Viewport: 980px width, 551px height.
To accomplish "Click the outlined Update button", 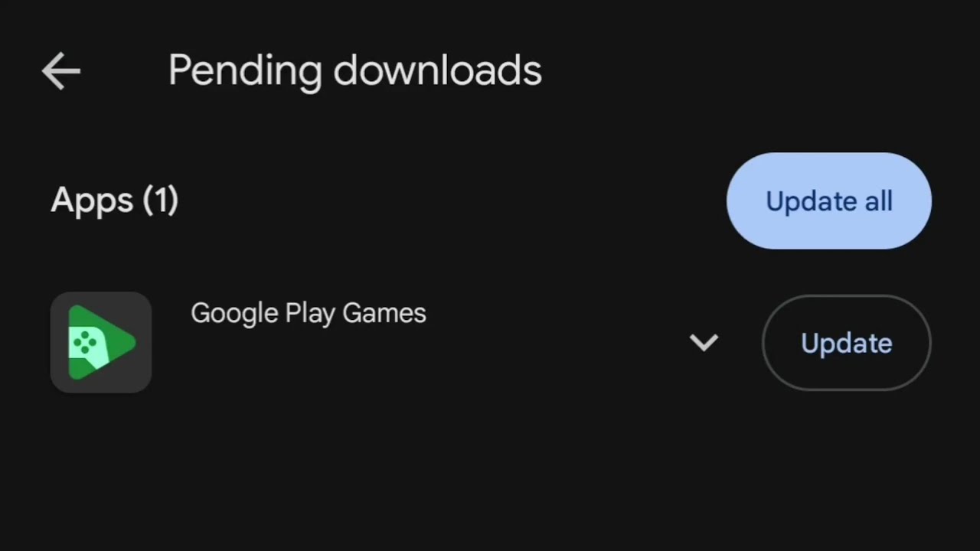I will [x=846, y=343].
